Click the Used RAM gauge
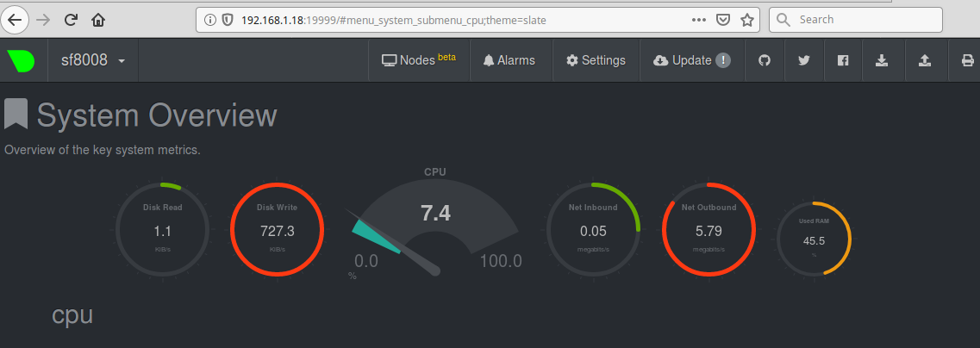Viewport: 980px width, 348px height. pyautogui.click(x=814, y=239)
